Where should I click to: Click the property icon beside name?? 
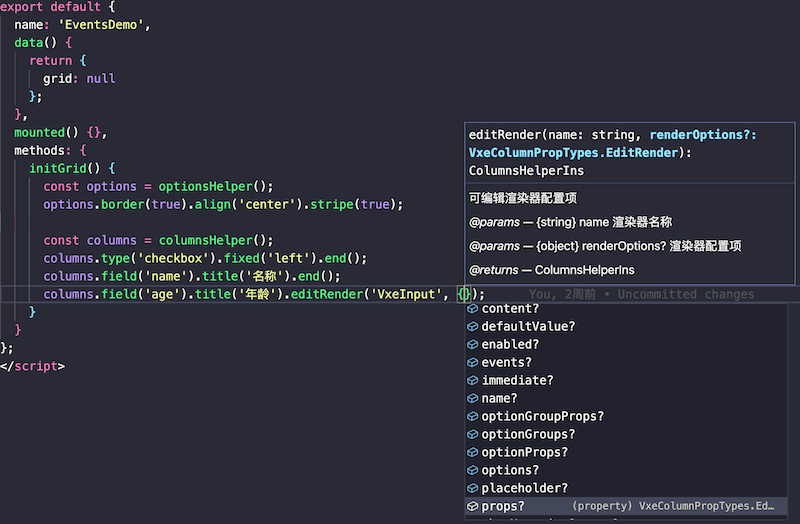(x=472, y=398)
